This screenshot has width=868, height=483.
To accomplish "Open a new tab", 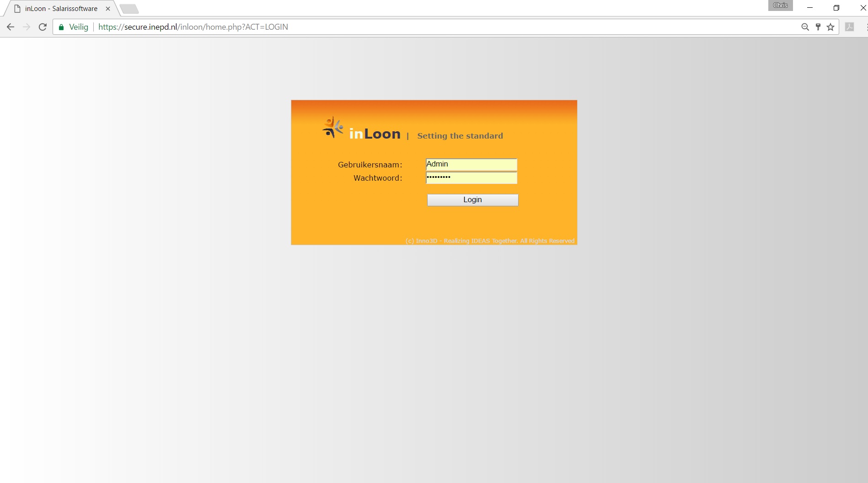I will 129,9.
